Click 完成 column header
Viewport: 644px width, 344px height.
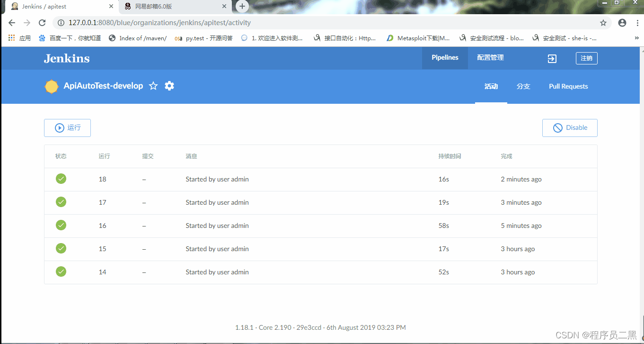[x=507, y=156]
